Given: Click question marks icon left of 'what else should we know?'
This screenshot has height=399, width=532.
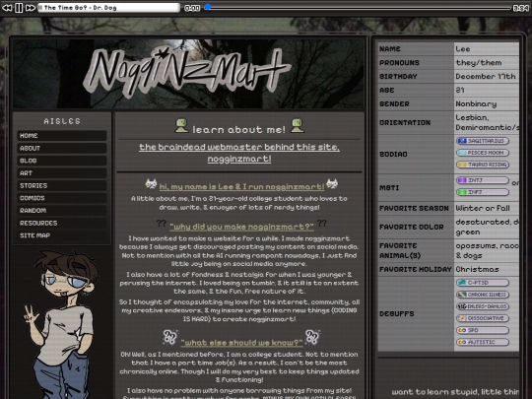Looking at the screenshot, I should point(170,337).
